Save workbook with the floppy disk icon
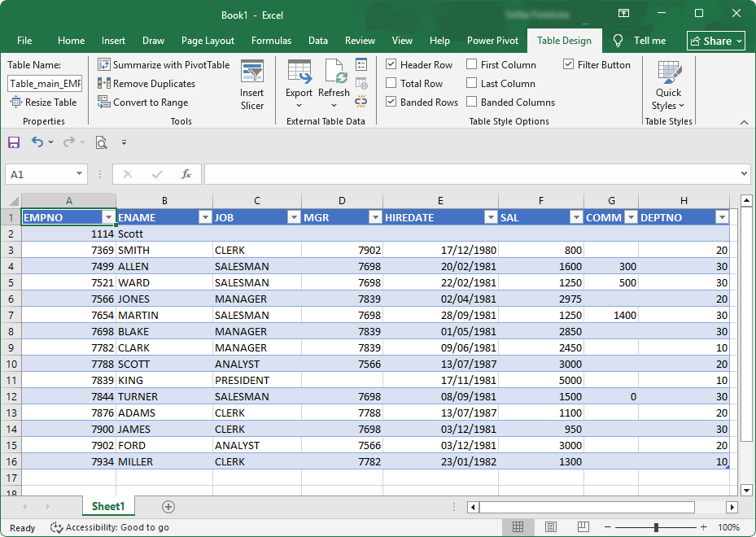Screen dimensions: 756x537 (x=14, y=142)
